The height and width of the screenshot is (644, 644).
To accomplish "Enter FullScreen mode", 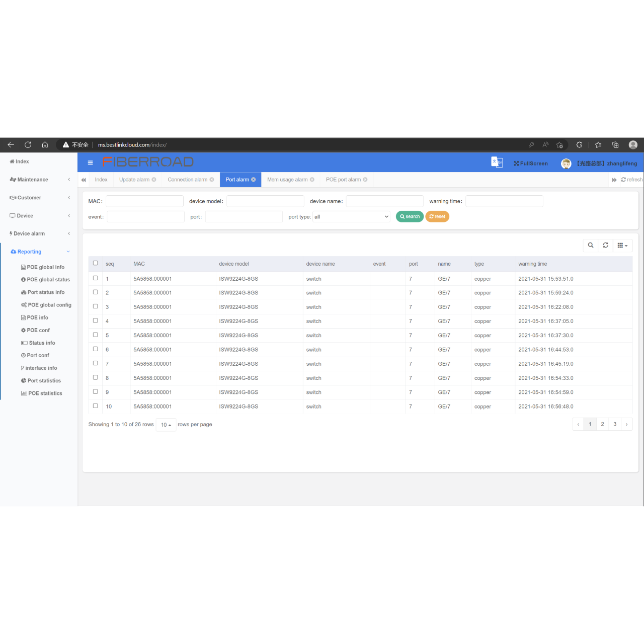I will pos(531,164).
